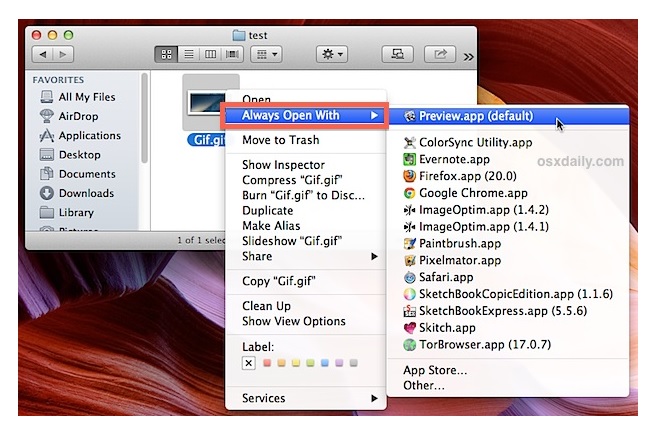Choose Slideshow "Gif.gif"
658x432 pixels.
click(306, 241)
